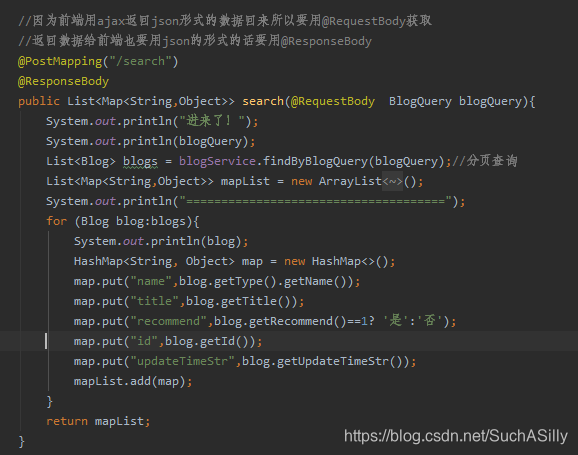Click the public keyword

click(39, 101)
